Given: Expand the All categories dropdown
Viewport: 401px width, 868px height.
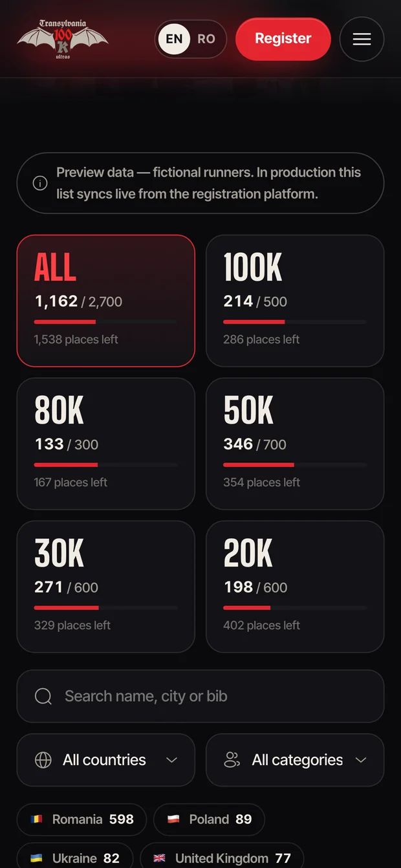Looking at the screenshot, I should tap(295, 760).
